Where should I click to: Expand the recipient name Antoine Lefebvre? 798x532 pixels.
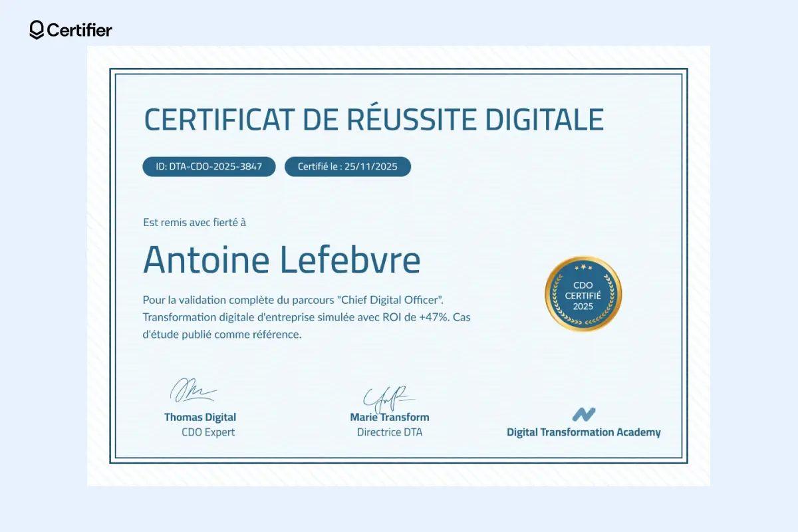click(x=281, y=259)
